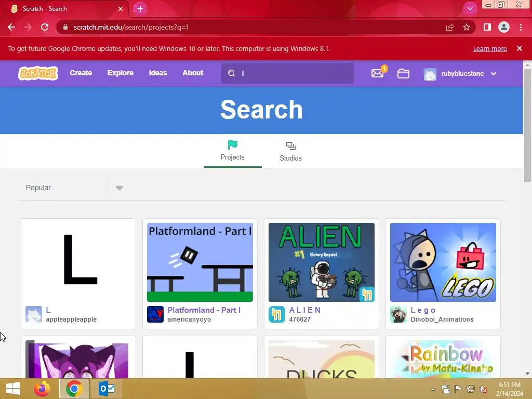
Task: Click appleappleapple's avatar icon
Action: [x=34, y=314]
